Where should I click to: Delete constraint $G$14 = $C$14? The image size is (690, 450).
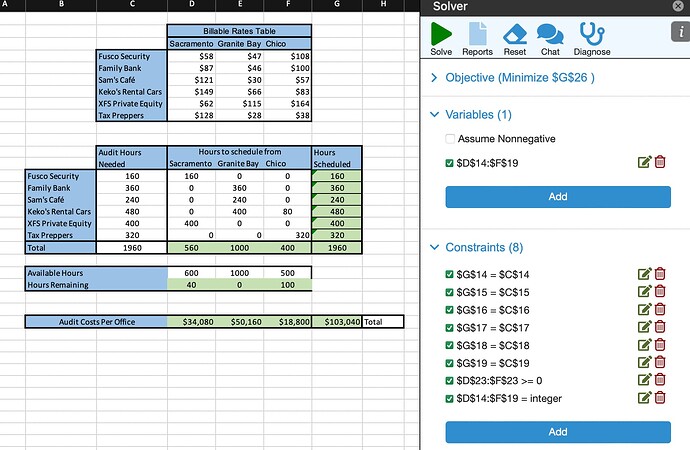tap(660, 274)
